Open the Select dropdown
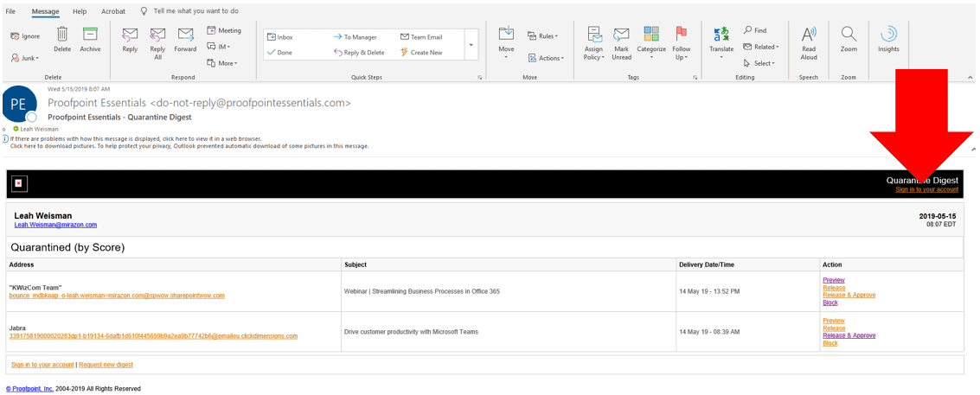 click(759, 63)
